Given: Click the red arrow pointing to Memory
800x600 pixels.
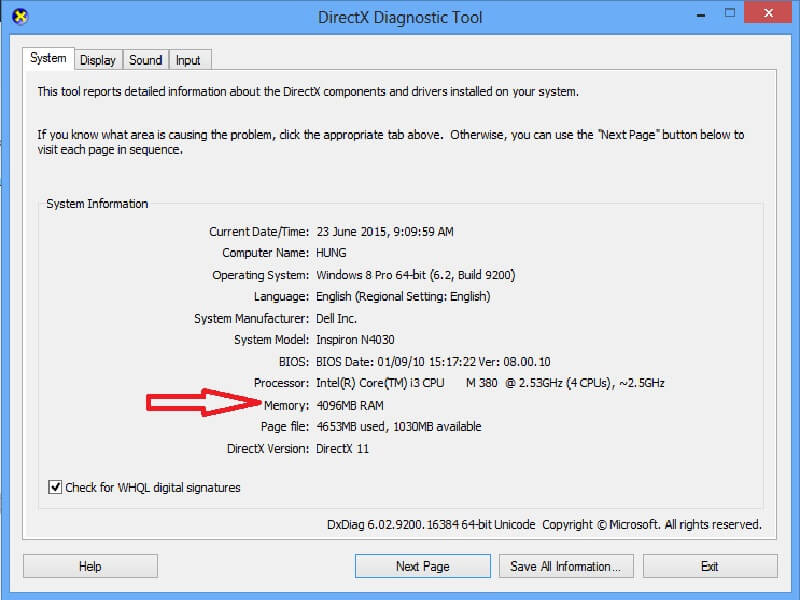Looking at the screenshot, I should click(205, 404).
